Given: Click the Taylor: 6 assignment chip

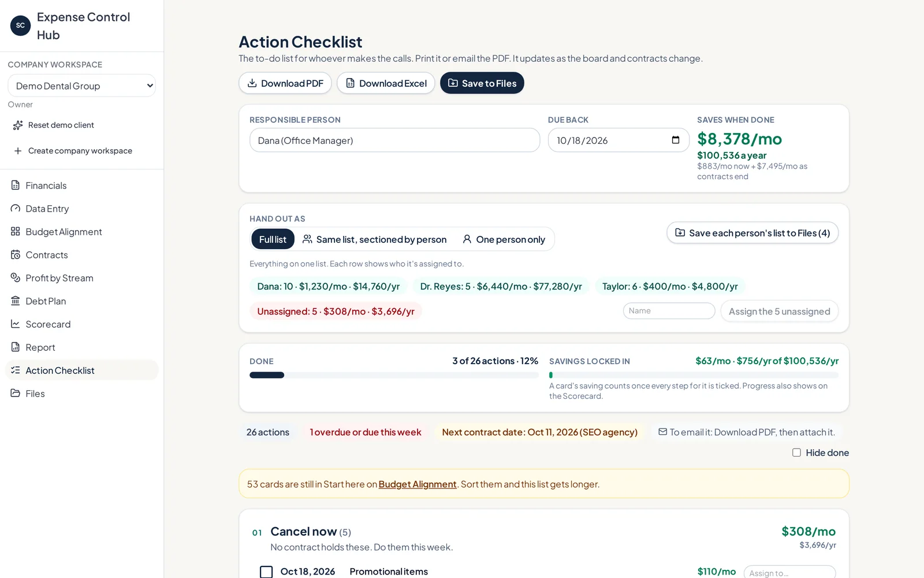Looking at the screenshot, I should click(x=670, y=286).
